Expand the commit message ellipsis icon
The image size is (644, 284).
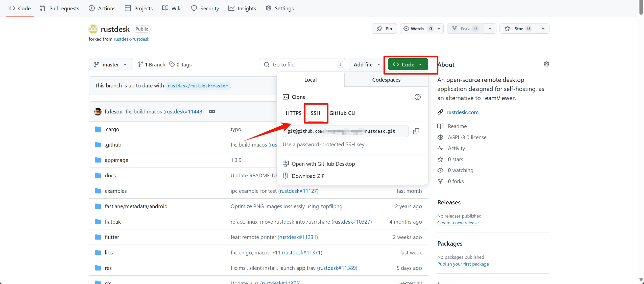[x=212, y=112]
